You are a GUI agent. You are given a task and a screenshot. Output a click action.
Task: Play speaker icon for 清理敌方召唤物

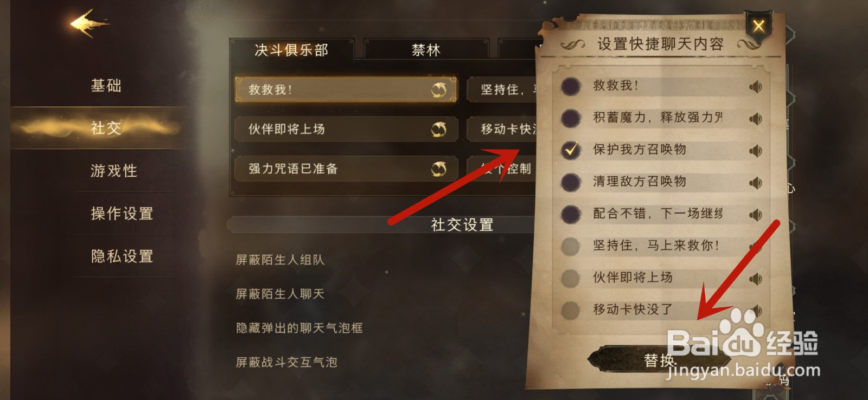tap(755, 183)
